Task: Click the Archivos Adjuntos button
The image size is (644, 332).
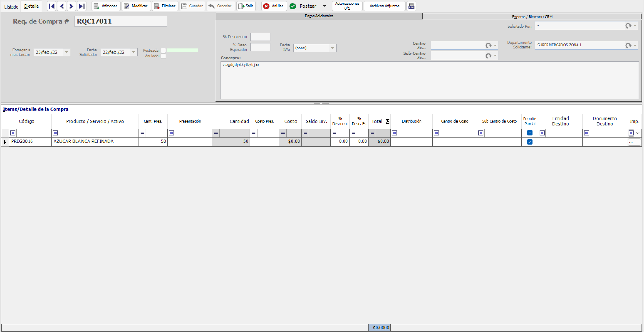Action: (x=384, y=6)
